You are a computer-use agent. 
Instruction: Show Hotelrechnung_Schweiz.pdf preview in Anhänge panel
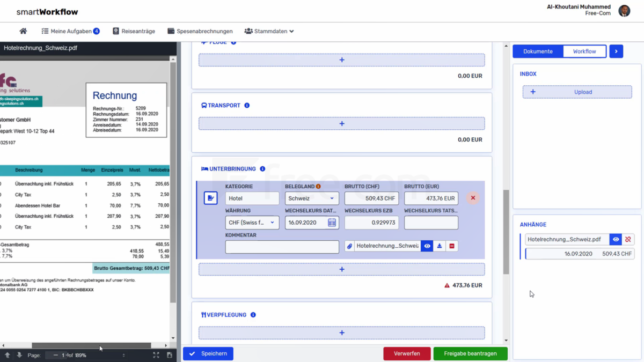coord(616,239)
